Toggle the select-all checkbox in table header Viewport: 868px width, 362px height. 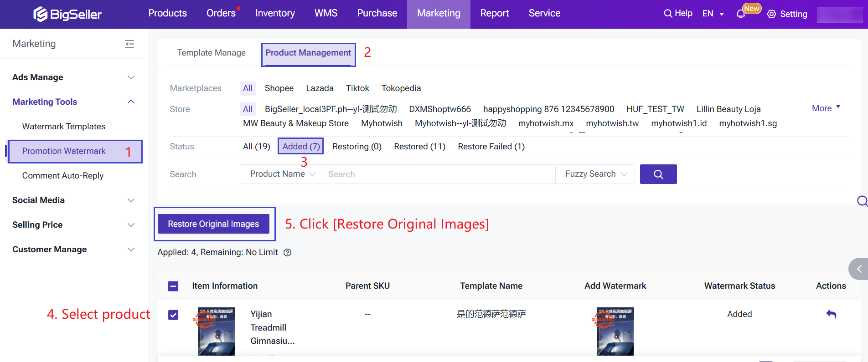click(x=173, y=286)
